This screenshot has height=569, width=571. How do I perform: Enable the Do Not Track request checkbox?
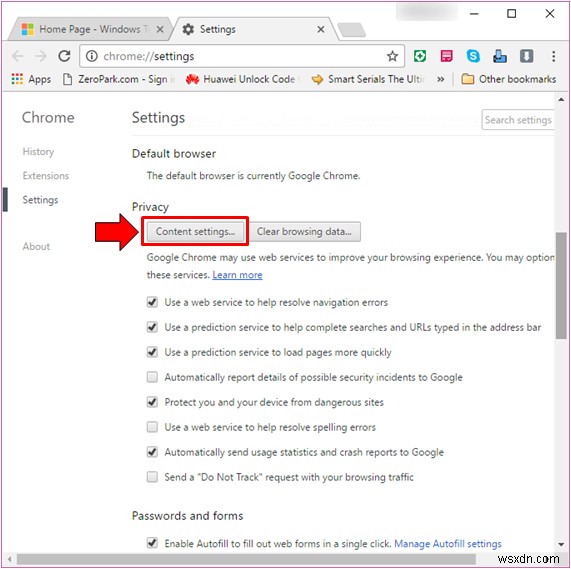pyautogui.click(x=152, y=477)
